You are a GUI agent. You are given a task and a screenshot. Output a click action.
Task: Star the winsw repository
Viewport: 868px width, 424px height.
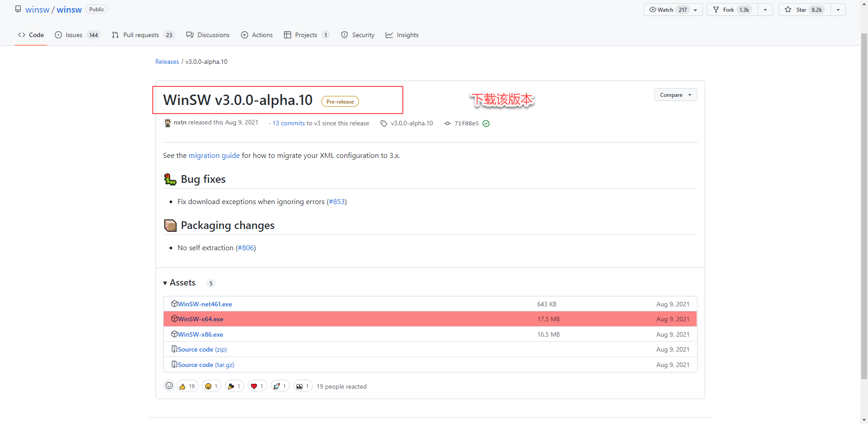(805, 10)
